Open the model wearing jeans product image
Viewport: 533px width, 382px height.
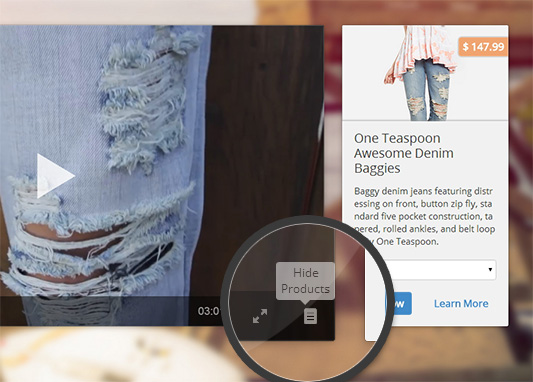click(x=425, y=73)
